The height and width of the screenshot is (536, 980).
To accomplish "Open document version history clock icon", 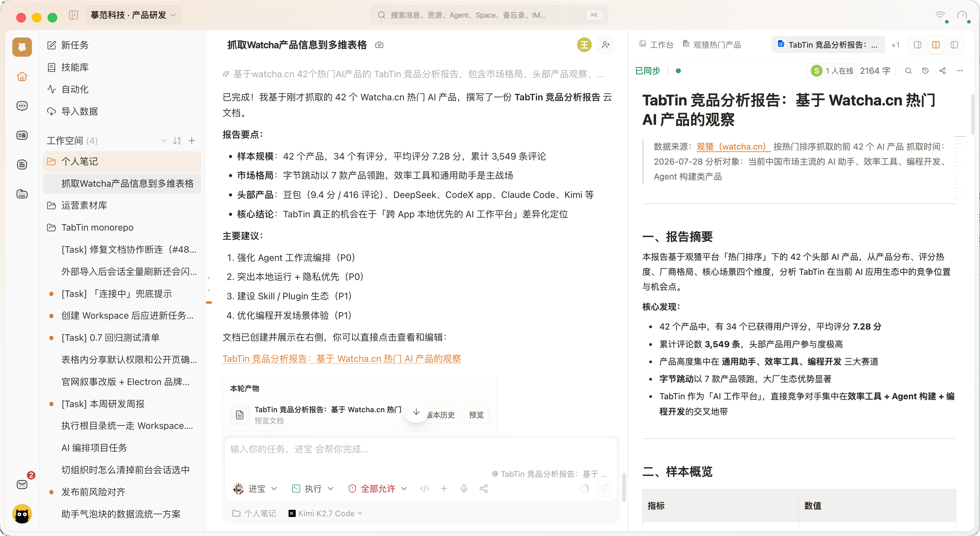I will [x=926, y=71].
